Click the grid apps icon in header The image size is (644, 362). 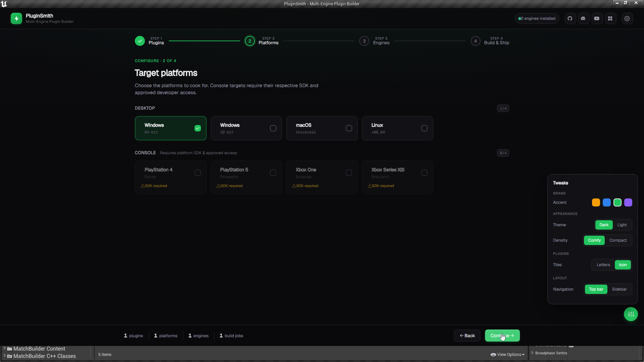coord(610,18)
